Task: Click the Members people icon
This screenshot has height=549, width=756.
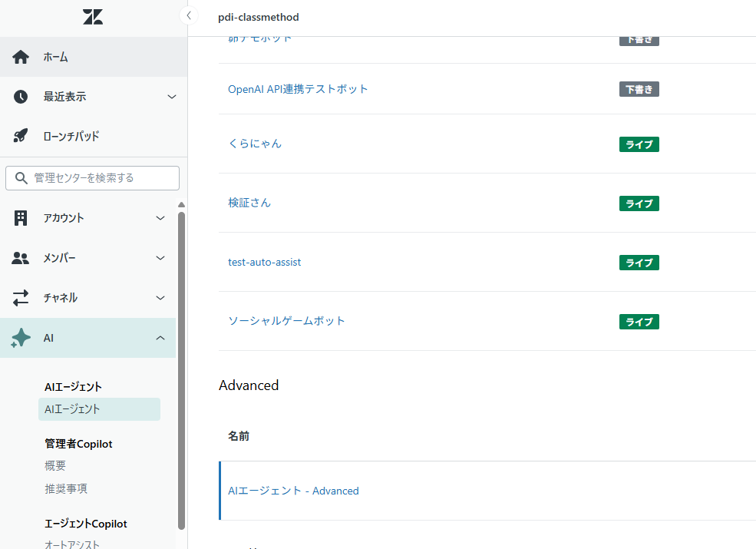Action: click(21, 258)
